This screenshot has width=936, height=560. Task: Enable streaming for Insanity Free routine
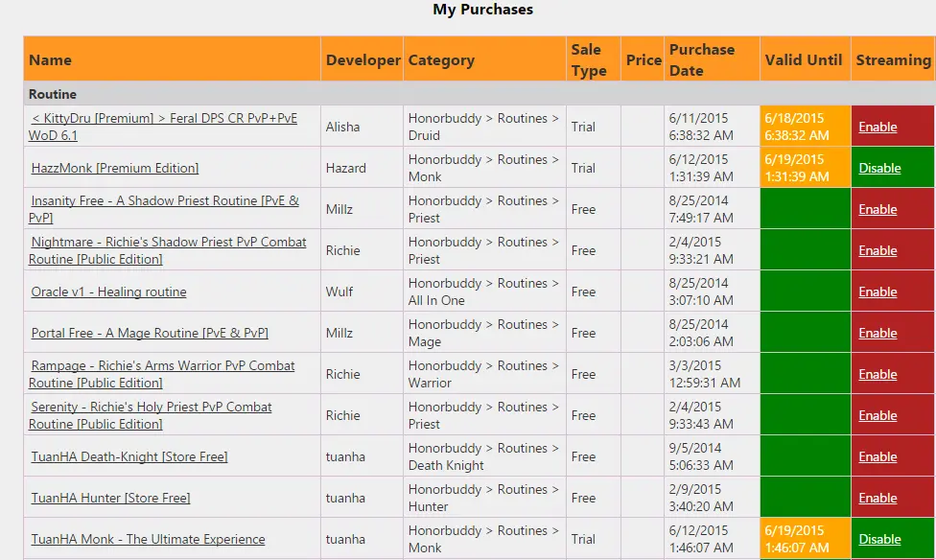click(x=877, y=209)
